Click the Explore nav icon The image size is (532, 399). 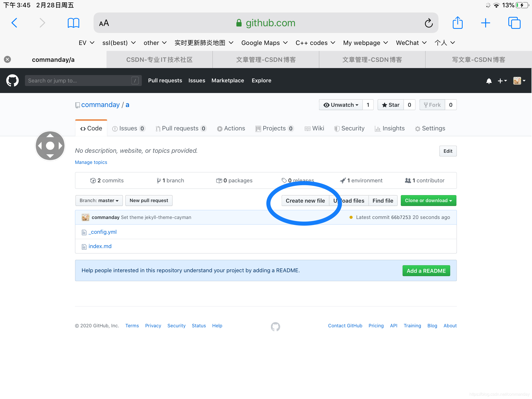(261, 80)
